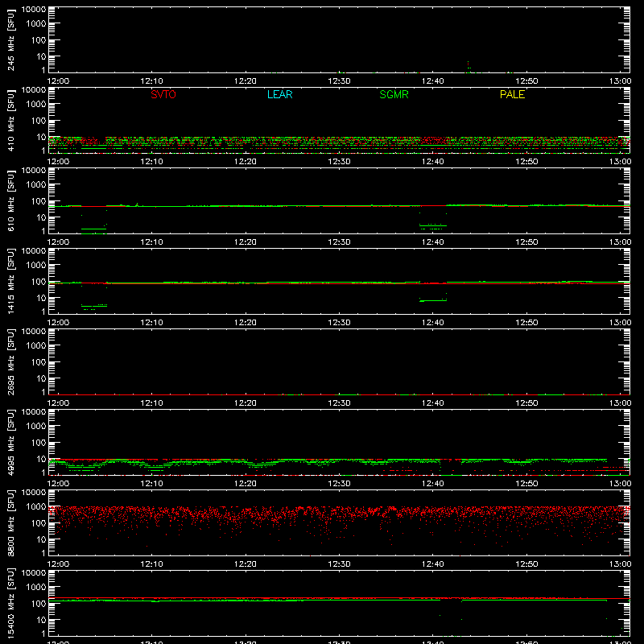
Task: Click the green spike near 12:44 in 245 MHz plot
Action: tap(469, 67)
